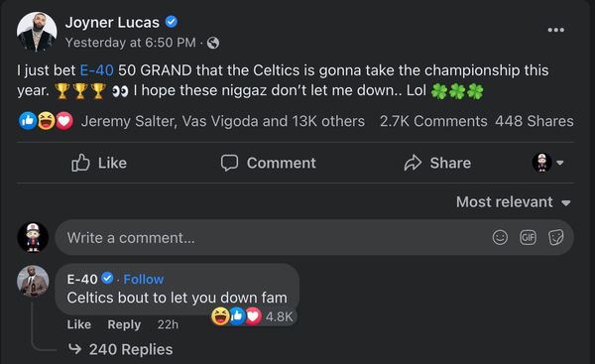Viewport: 595px width, 364px height.
Task: Open E-40's commenter avatar
Action: tap(33, 282)
